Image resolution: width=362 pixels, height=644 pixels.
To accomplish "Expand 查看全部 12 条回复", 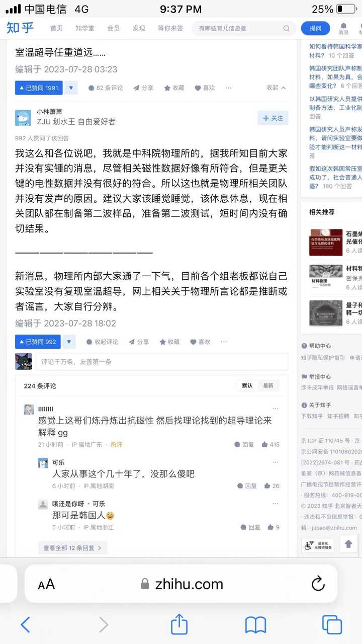I will click(x=72, y=548).
